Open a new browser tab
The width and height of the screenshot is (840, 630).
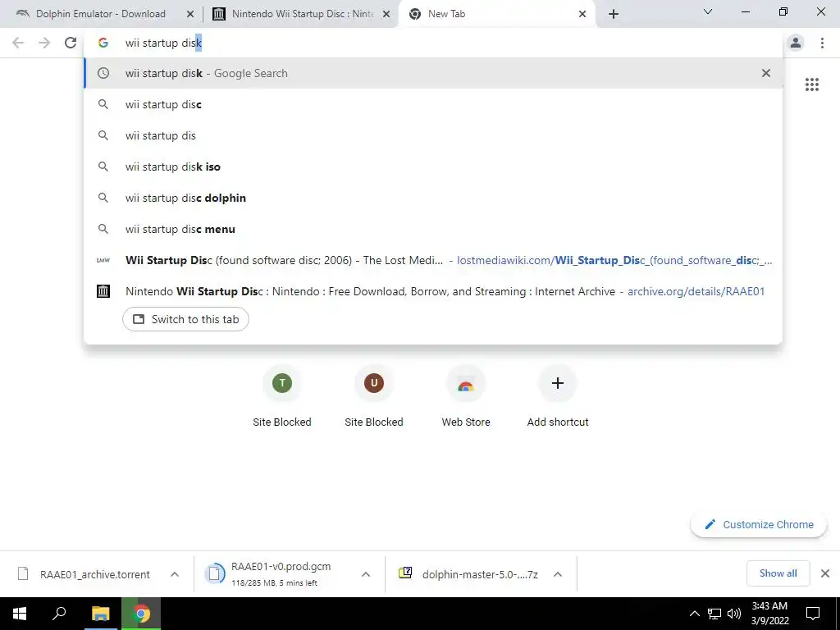point(614,14)
